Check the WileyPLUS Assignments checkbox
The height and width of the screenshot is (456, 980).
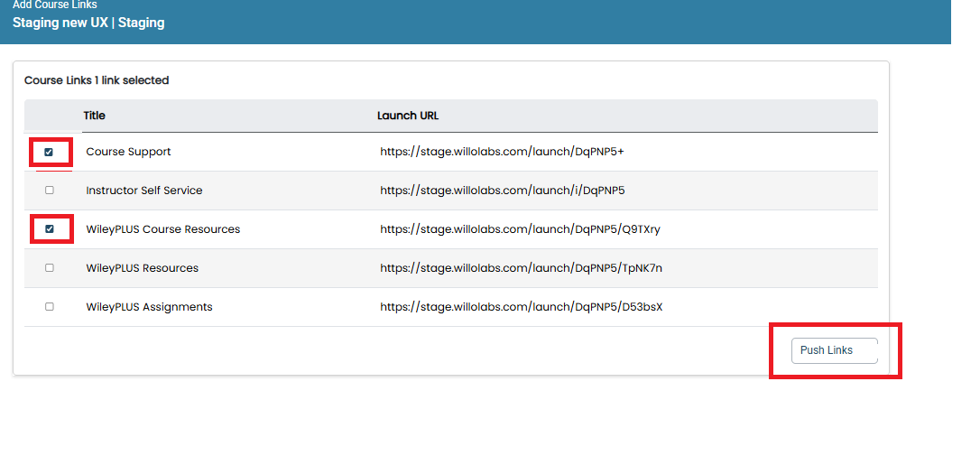coord(50,306)
